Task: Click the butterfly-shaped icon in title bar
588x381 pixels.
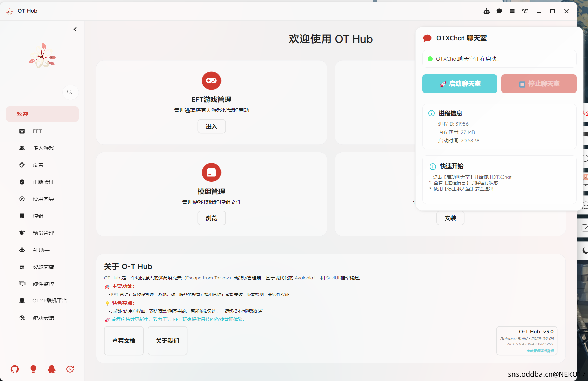Action: point(525,11)
